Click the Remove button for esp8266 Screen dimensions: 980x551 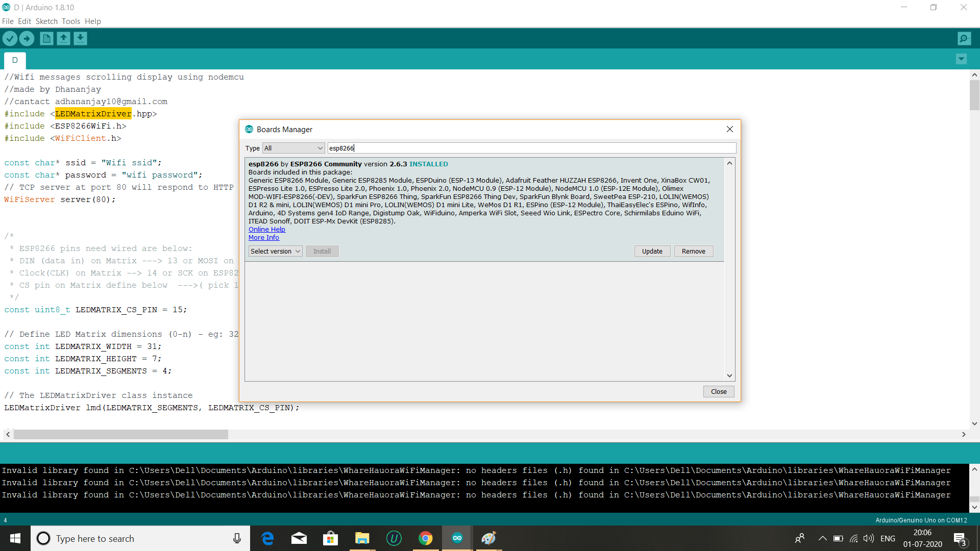pyautogui.click(x=693, y=252)
